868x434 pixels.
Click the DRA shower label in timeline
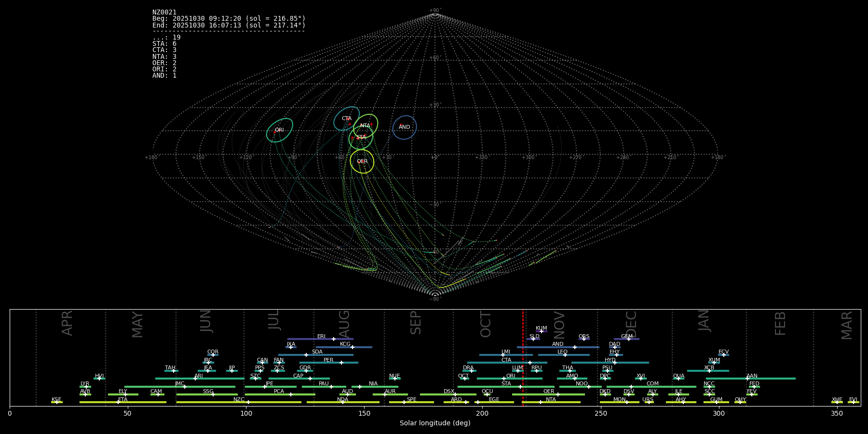point(468,368)
